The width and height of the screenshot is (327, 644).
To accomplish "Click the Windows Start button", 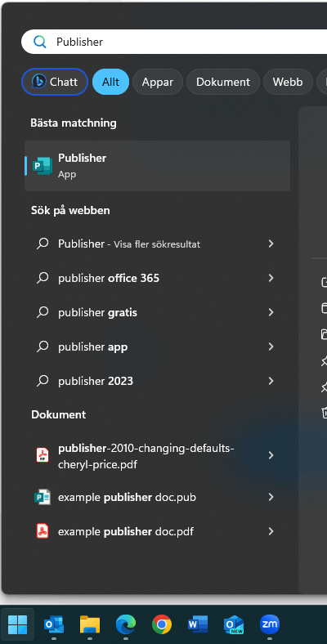I will pos(18,624).
